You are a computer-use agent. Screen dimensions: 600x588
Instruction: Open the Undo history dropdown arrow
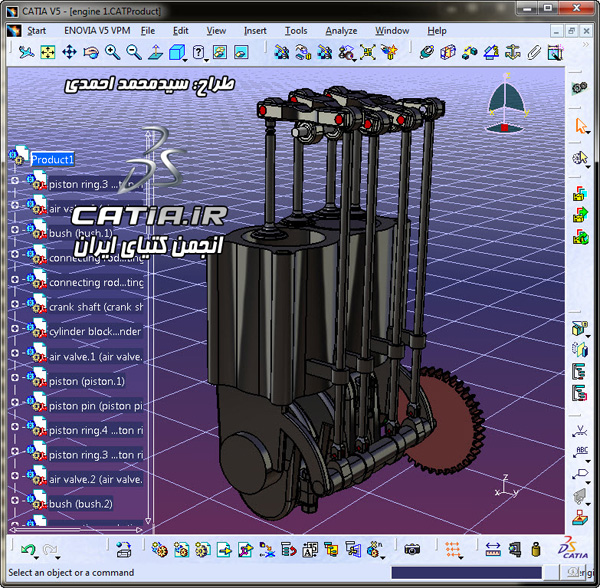[36, 558]
